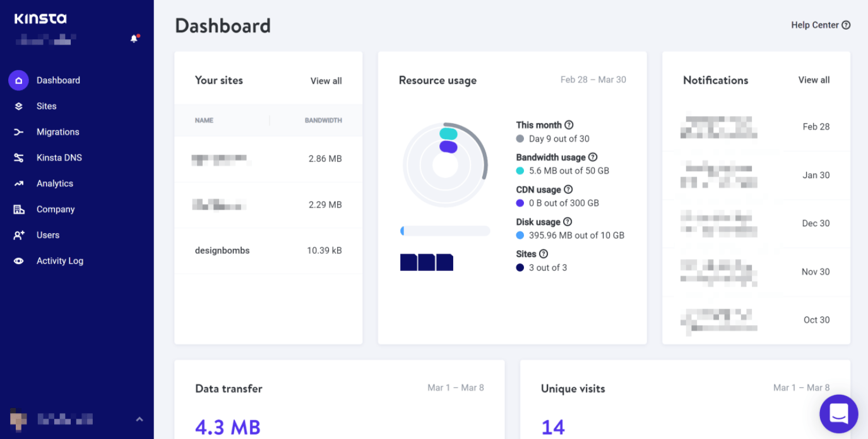This screenshot has height=439, width=868.
Task: Sort sites by the Bandwidth column header
Action: pos(323,120)
